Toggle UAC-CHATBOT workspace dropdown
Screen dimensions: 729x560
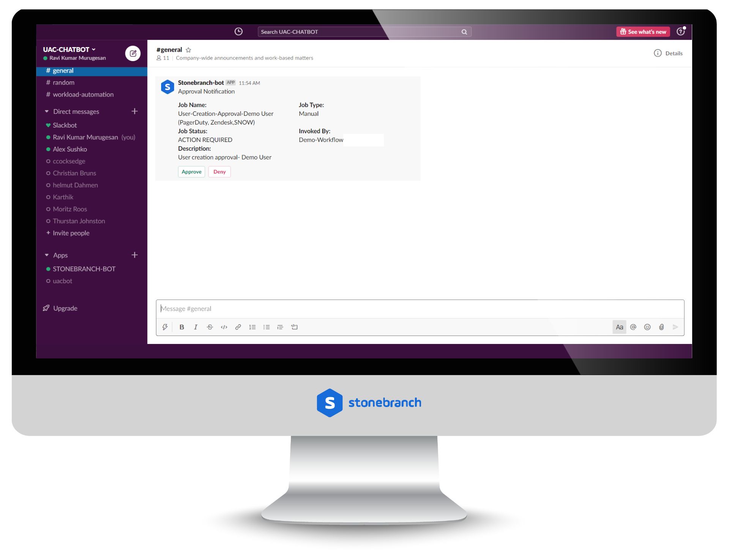pos(69,49)
